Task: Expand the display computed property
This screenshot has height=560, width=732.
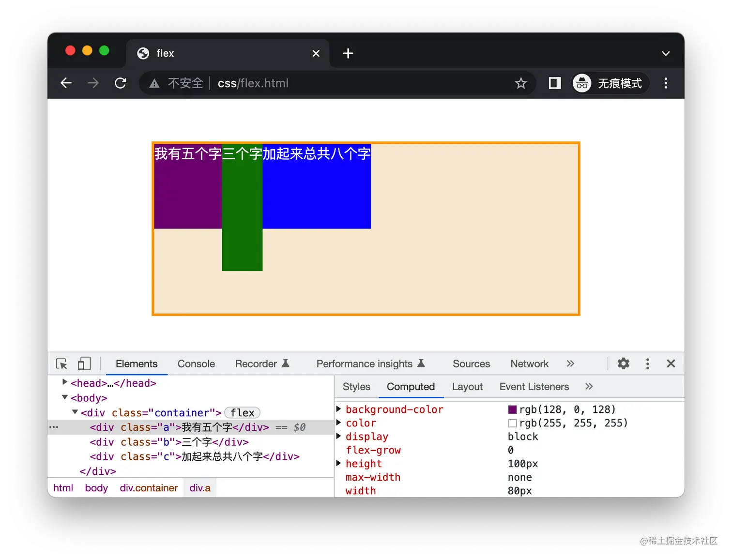Action: 339,436
